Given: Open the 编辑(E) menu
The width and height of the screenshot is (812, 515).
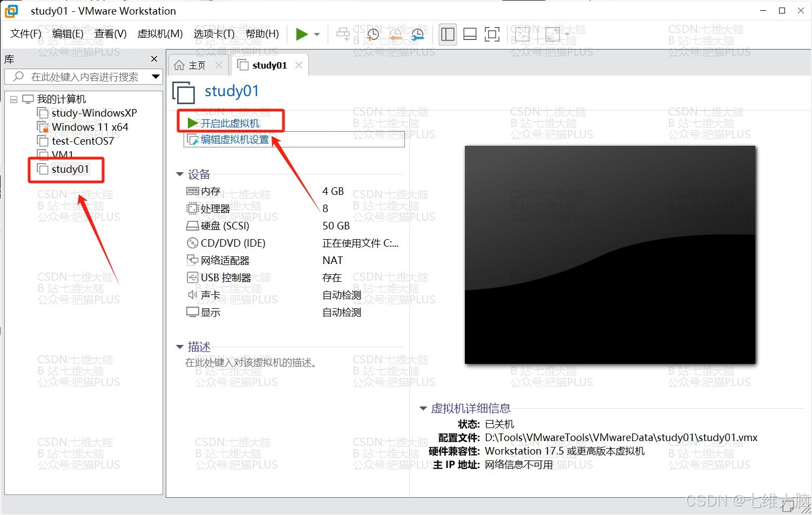Looking at the screenshot, I should (67, 34).
